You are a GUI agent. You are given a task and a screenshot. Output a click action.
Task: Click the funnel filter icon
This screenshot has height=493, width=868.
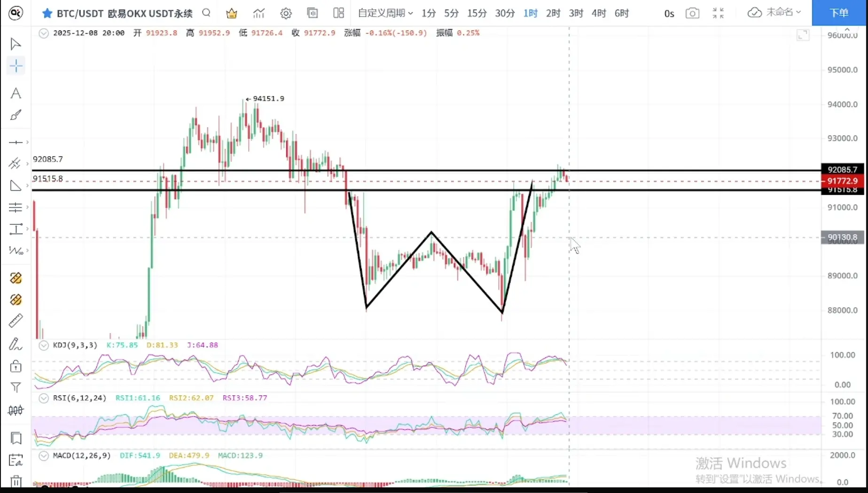[x=16, y=387]
